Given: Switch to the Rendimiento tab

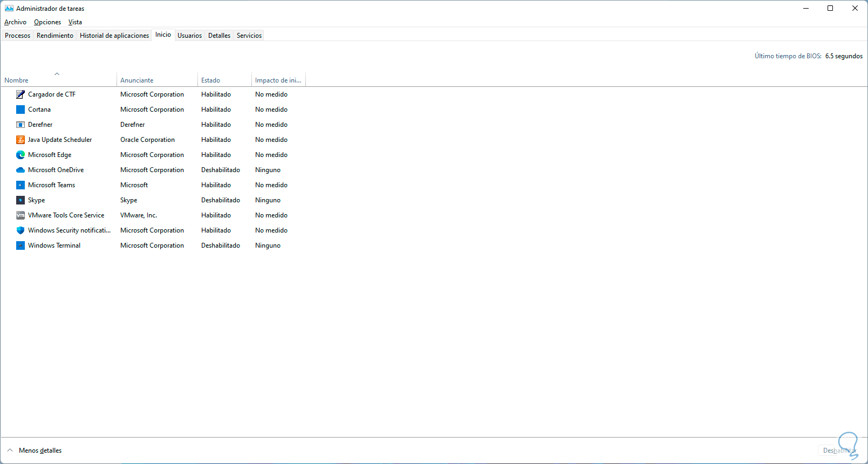Looking at the screenshot, I should 55,36.
